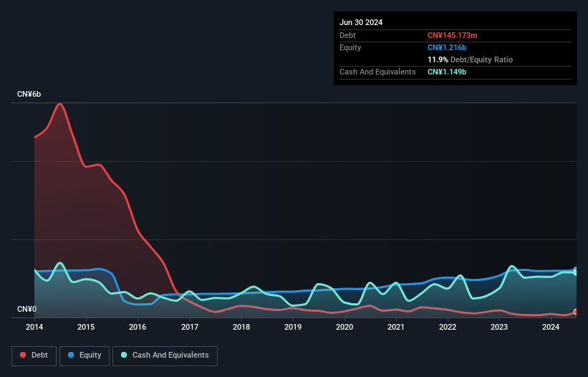Click the red Debt endpoint marker at 2024
588x377 pixels.
[576, 312]
